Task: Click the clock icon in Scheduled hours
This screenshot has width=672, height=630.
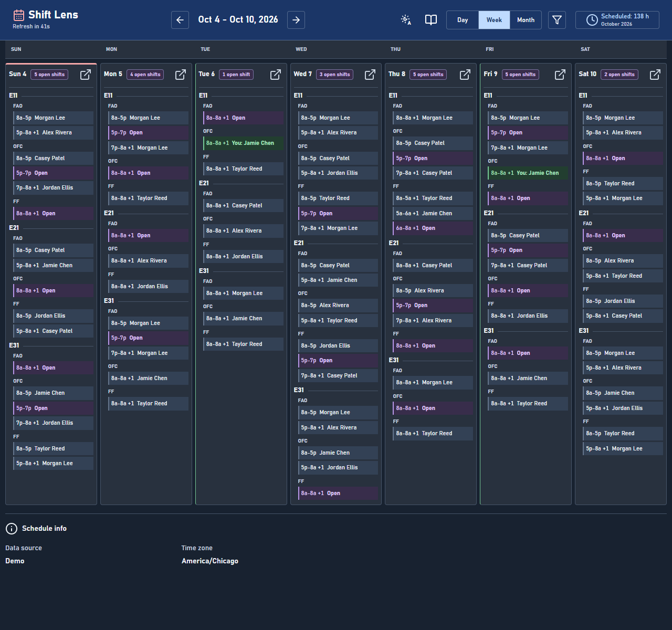Action: [592, 20]
